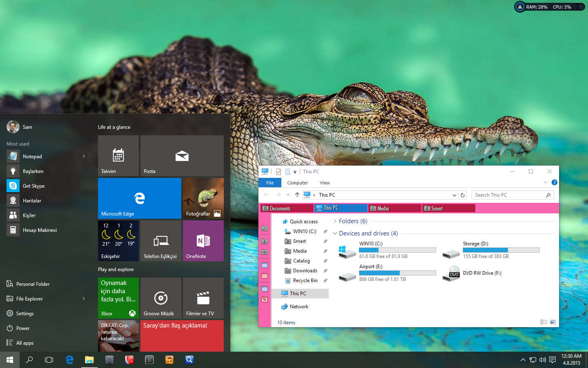Open the File ribbon tab
The image size is (588, 368).
coord(270,183)
